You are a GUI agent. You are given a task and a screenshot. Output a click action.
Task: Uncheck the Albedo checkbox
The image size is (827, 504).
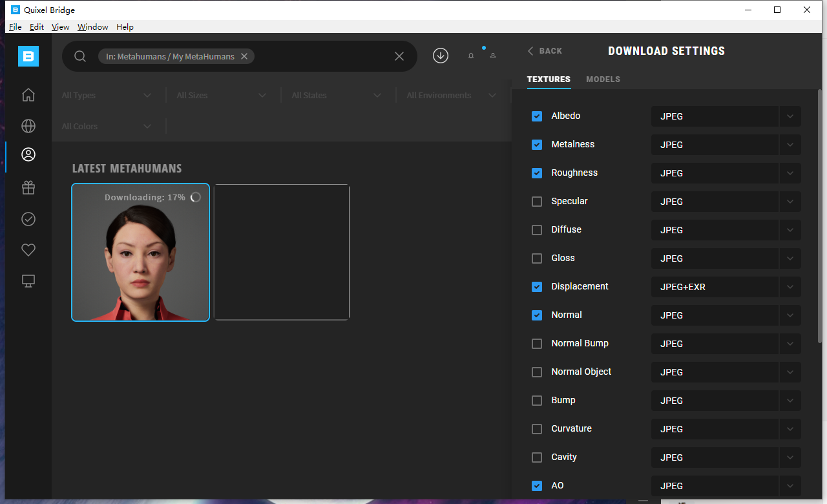(537, 116)
